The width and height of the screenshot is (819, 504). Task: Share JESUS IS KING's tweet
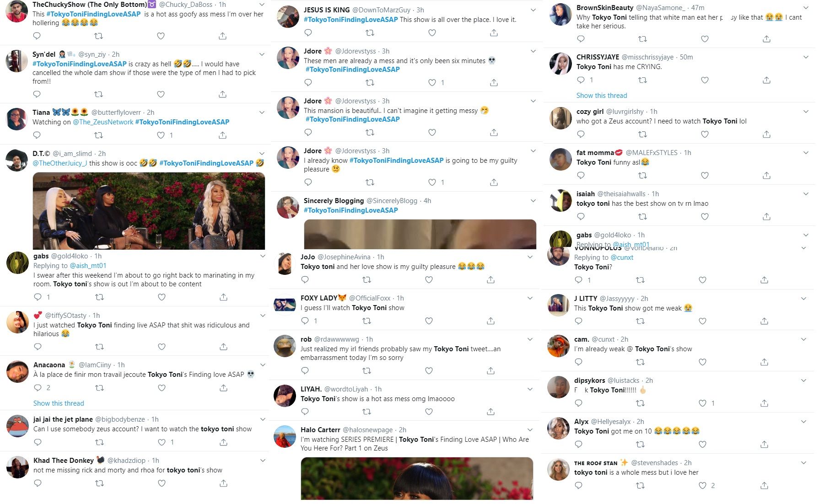click(494, 32)
